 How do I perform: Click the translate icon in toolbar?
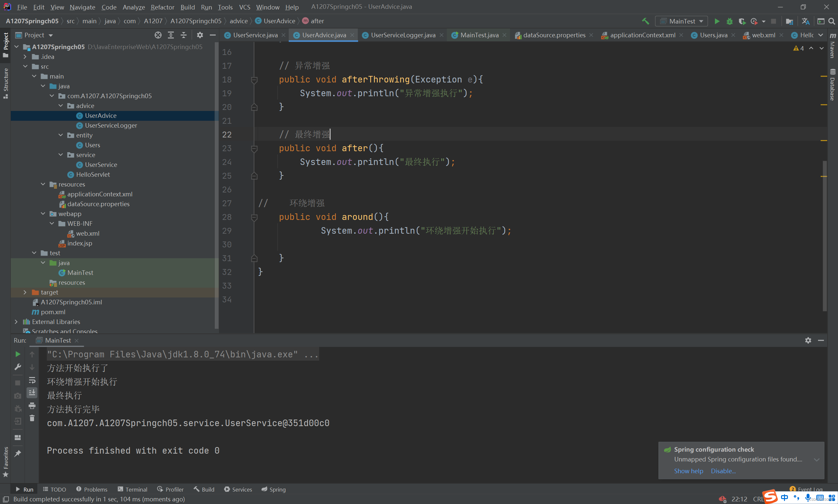coord(805,21)
